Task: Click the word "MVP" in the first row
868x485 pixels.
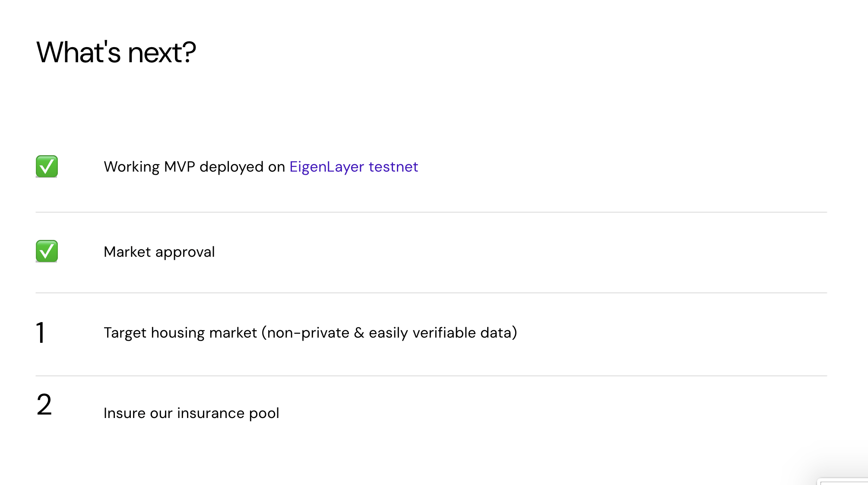Action: (180, 167)
